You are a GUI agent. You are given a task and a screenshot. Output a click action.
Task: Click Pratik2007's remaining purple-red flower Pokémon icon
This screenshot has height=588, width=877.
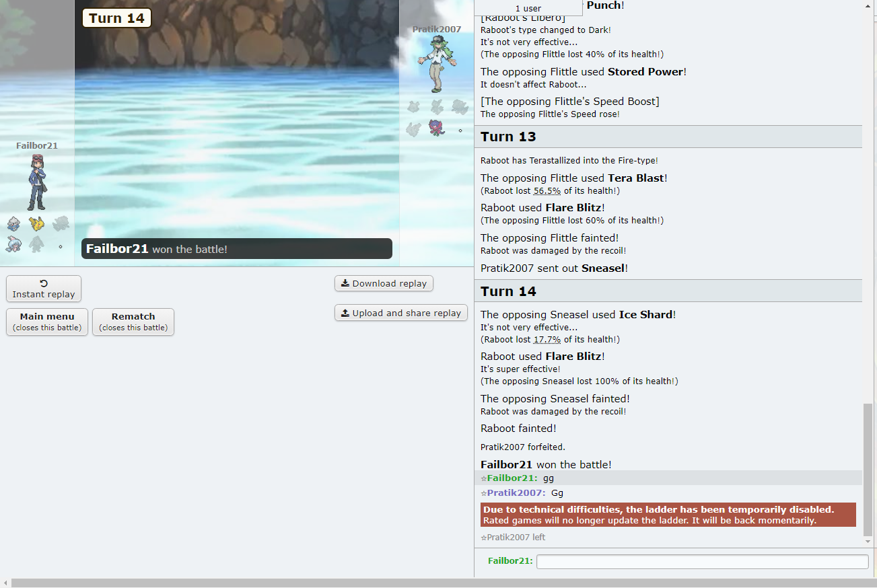click(x=437, y=127)
